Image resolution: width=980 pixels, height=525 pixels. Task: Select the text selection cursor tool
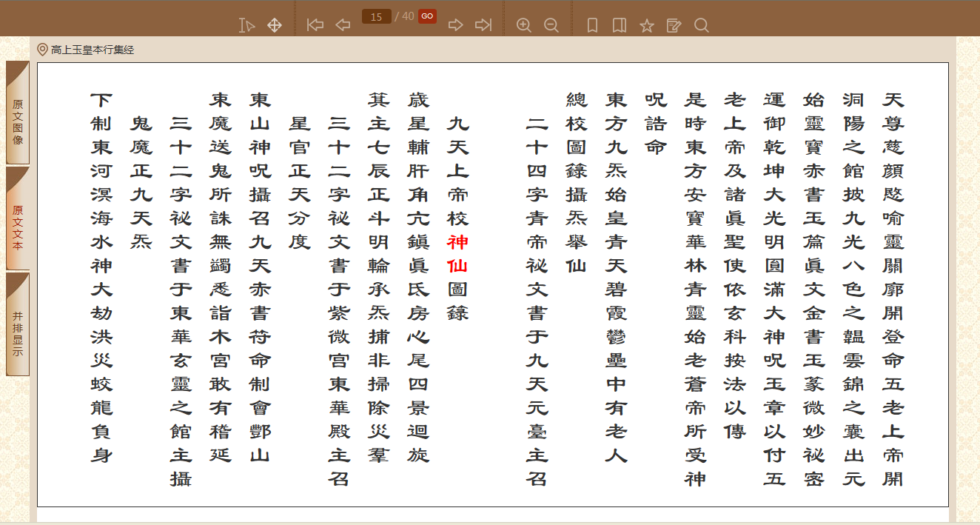[246, 26]
